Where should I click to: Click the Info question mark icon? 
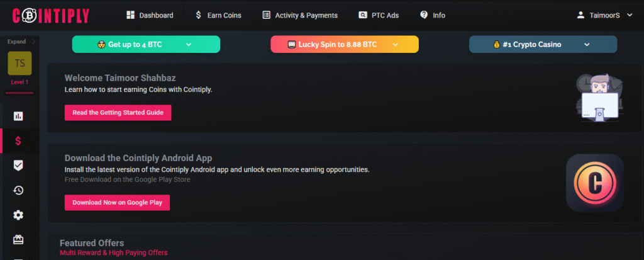(424, 15)
